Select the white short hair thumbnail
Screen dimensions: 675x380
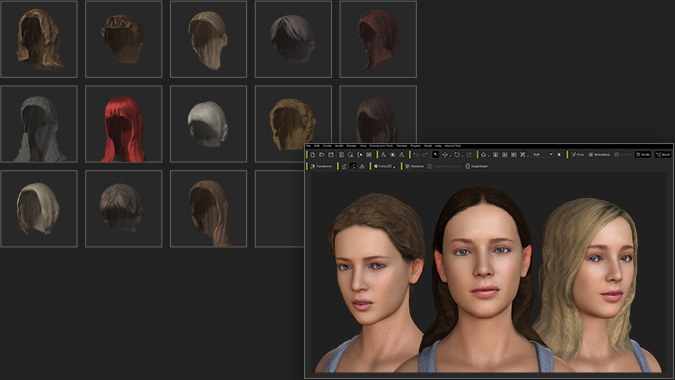[208, 124]
